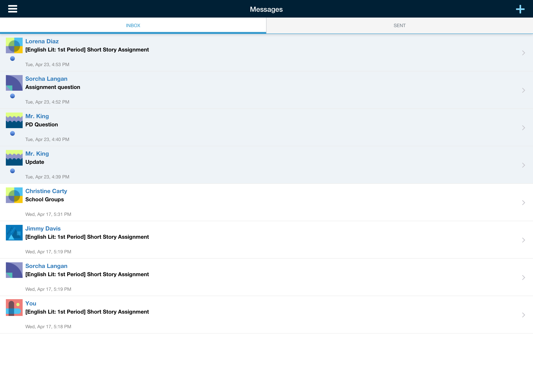Click unread dot on Mr. King Update
533x392 pixels.
coord(12,171)
